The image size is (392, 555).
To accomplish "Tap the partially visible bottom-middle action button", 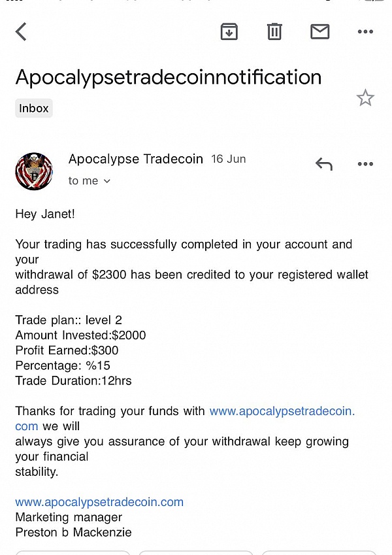I will [195, 552].
